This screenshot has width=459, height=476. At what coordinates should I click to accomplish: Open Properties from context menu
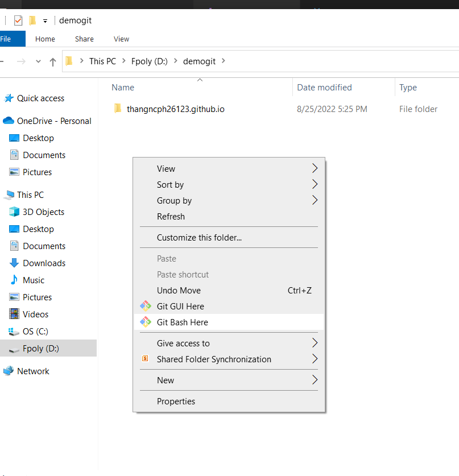pos(229,402)
